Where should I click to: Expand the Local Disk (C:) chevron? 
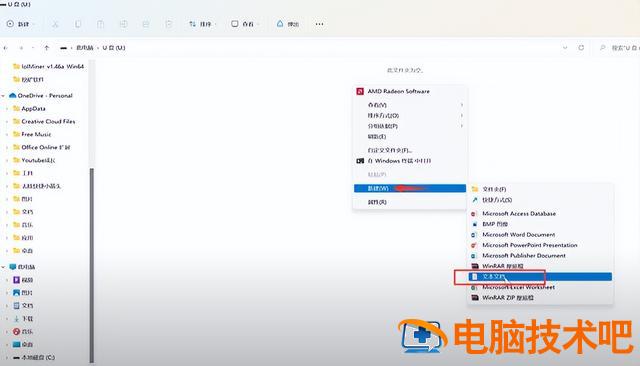(x=7, y=357)
